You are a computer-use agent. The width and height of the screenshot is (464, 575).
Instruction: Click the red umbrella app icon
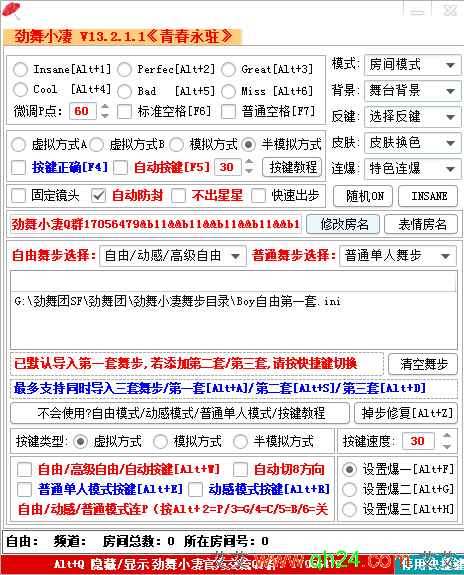coord(11,10)
